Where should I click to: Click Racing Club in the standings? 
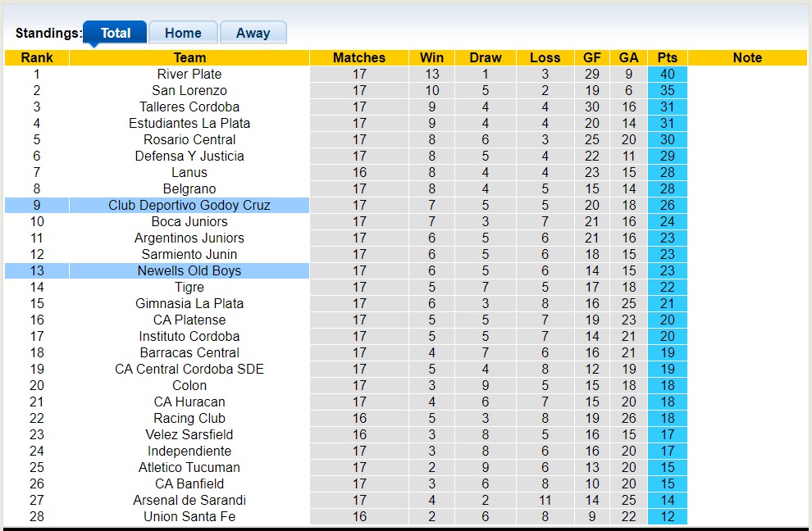pos(189,418)
